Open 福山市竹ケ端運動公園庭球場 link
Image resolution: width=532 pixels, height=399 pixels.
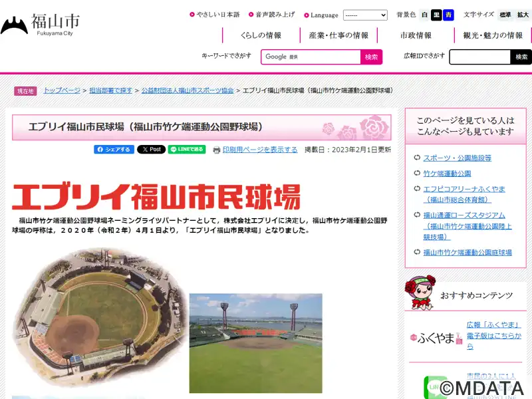tap(467, 252)
